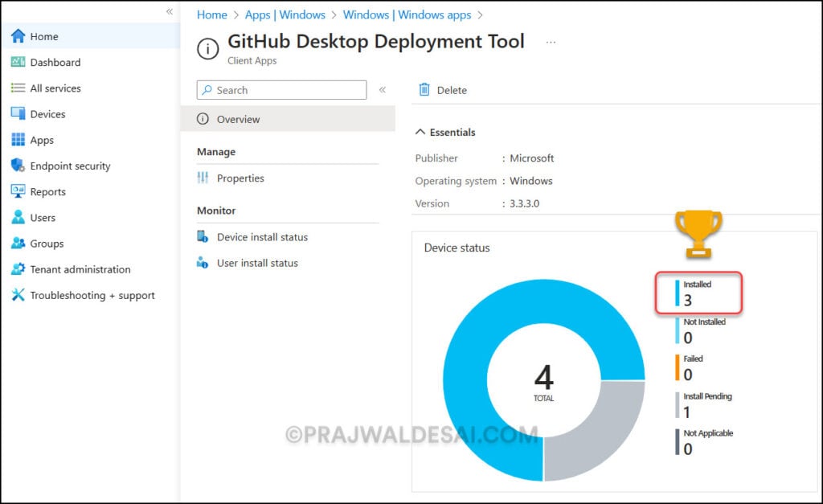Viewport: 823px width, 504px height.
Task: Click the version value 3.3.3.0
Action: (524, 203)
